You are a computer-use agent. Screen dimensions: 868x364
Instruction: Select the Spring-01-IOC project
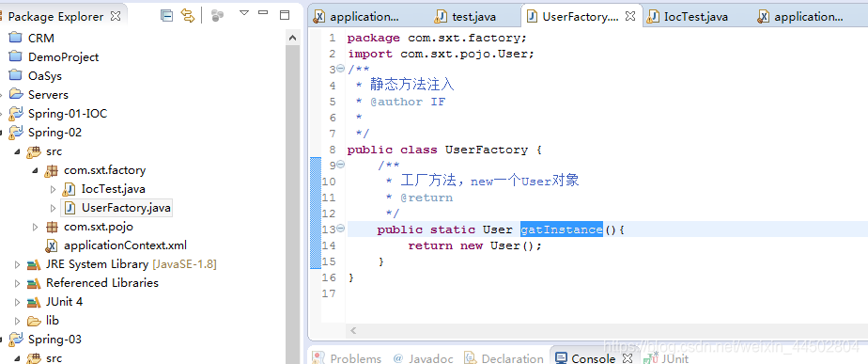pyautogui.click(x=68, y=114)
